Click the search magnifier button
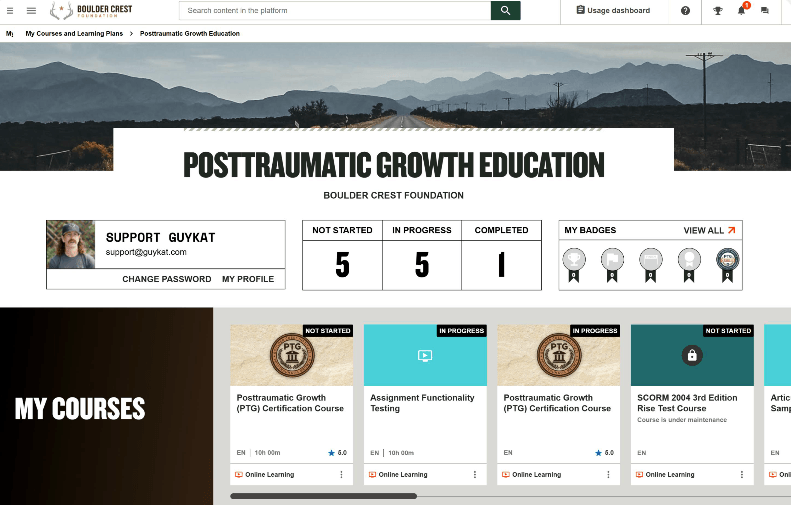This screenshot has height=505, width=791. (x=505, y=11)
